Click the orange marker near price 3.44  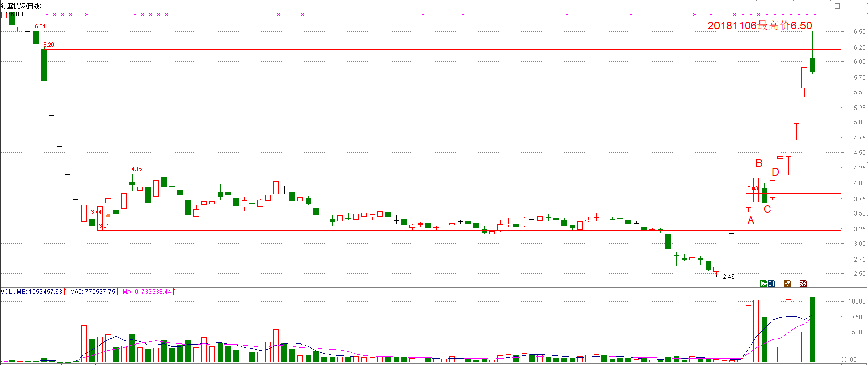click(x=108, y=216)
